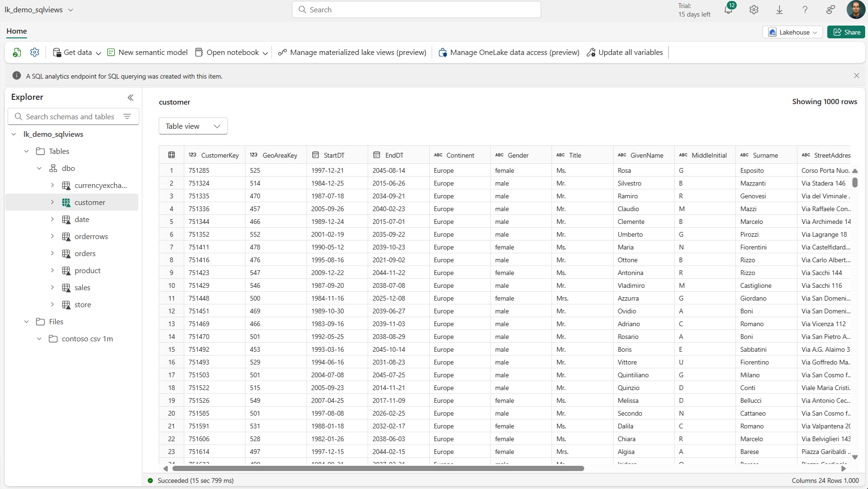Click the Share button
Image resolution: width=868 pixels, height=489 pixels.
[846, 32]
